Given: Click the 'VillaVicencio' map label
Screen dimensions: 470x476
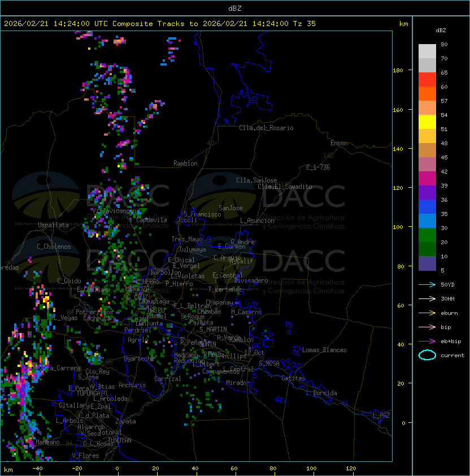Looking at the screenshot, I should 114,211.
